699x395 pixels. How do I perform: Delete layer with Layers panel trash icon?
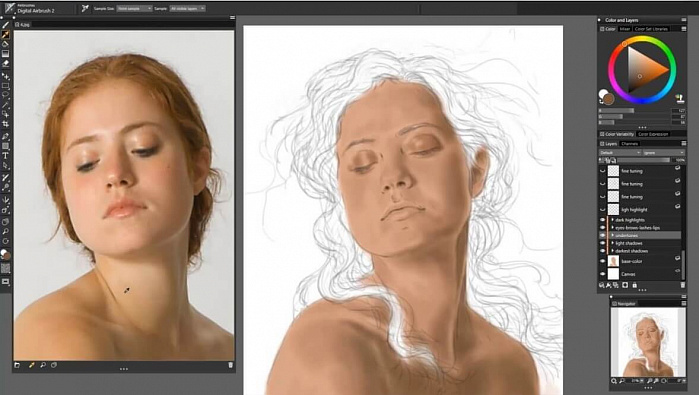click(683, 285)
